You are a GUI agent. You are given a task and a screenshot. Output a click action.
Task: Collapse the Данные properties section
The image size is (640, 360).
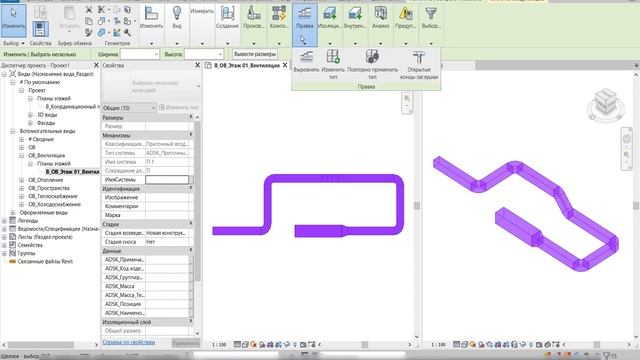tap(190, 251)
